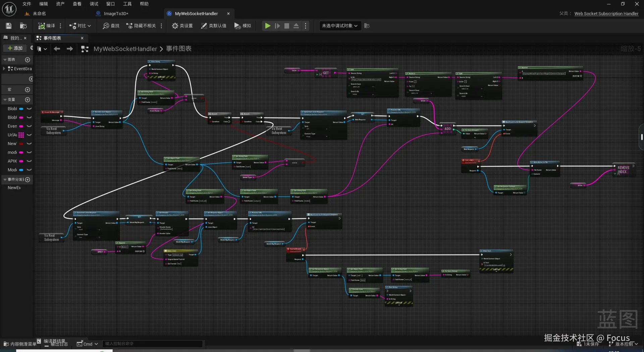Toggle the eye icon for UrlArr variable
The height and width of the screenshot is (352, 644).
(29, 135)
